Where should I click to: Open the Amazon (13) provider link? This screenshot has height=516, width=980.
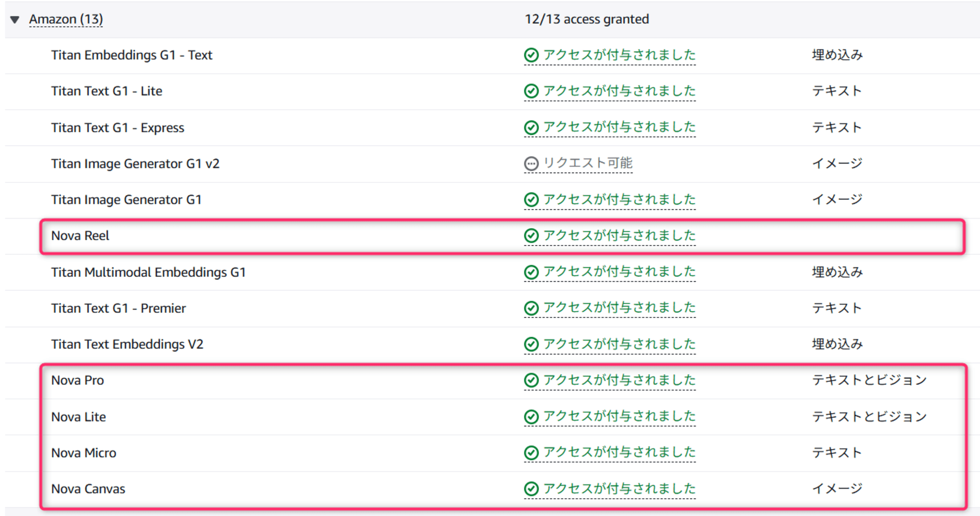pos(66,19)
